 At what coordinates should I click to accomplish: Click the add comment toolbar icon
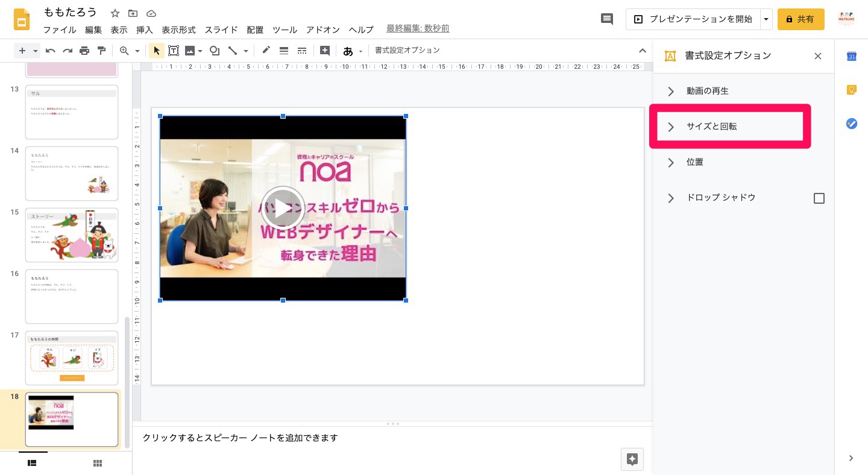325,51
